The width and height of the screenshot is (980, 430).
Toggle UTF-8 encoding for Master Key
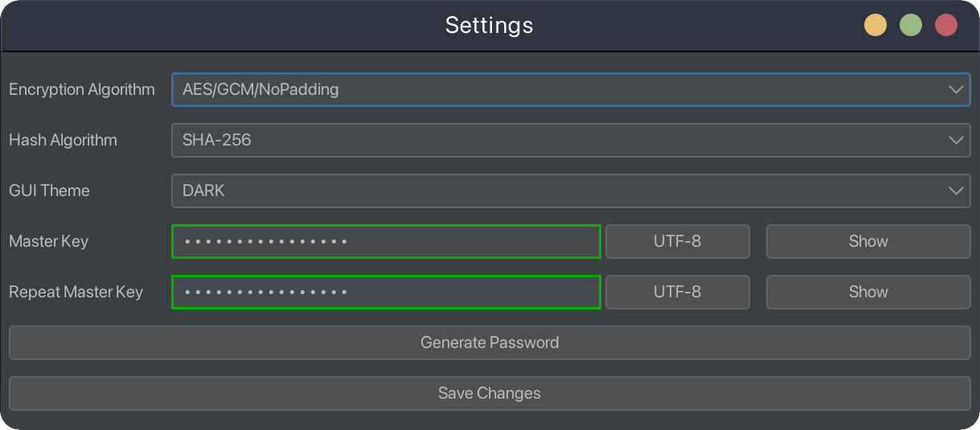(677, 241)
